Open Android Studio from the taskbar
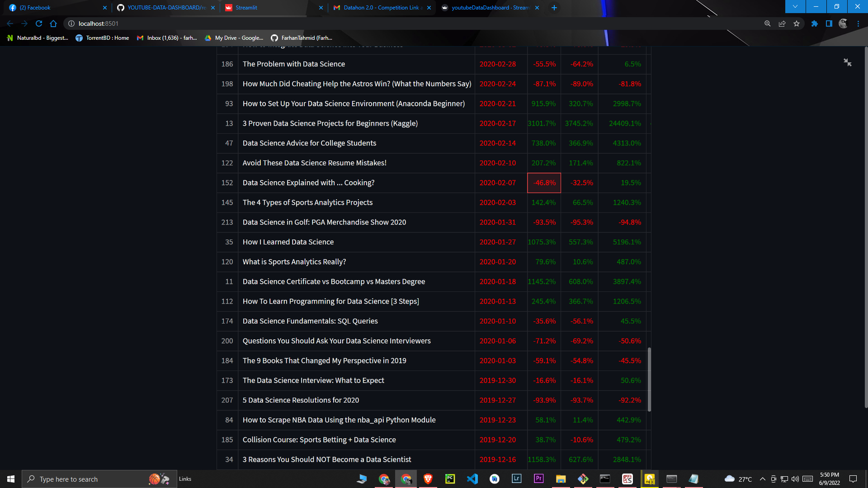 click(x=495, y=479)
